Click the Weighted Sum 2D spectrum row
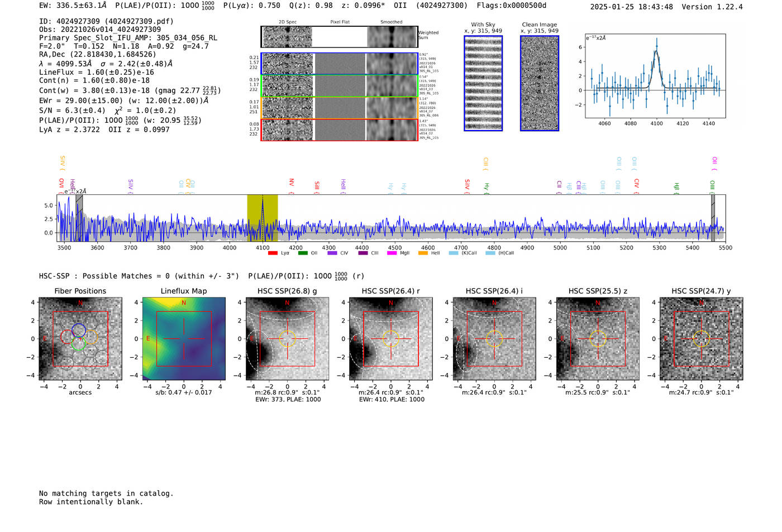The image size is (782, 532). [x=340, y=37]
